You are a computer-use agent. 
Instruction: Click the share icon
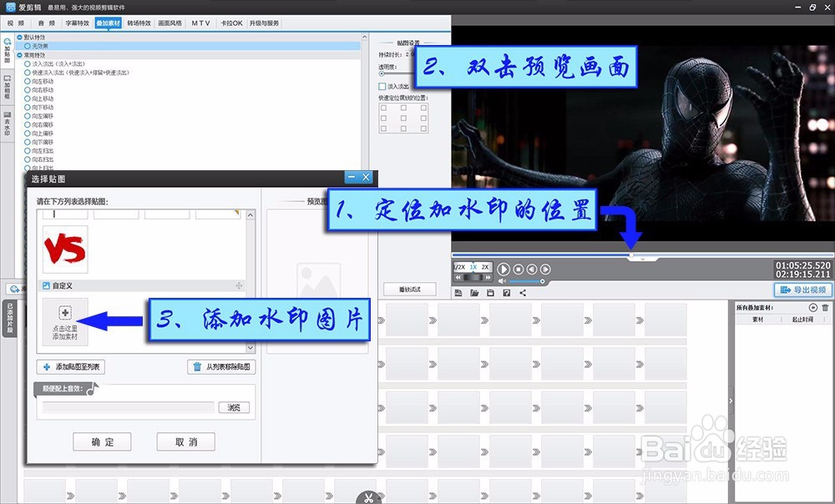(x=523, y=293)
